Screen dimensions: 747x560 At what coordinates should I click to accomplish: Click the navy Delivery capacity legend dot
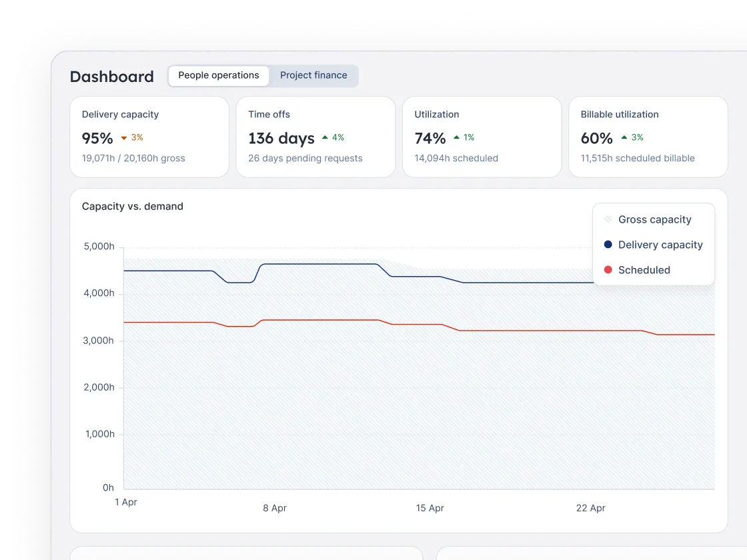[x=608, y=244]
